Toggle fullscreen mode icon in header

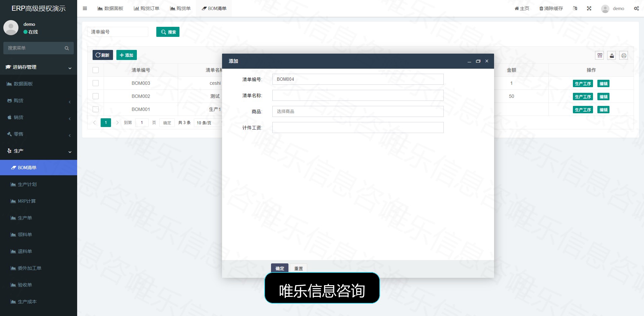[589, 8]
